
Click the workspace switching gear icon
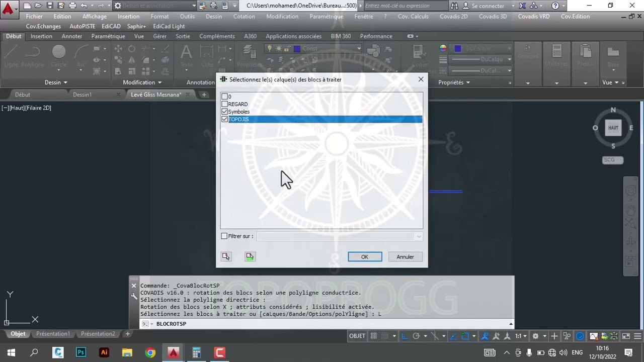click(x=535, y=336)
